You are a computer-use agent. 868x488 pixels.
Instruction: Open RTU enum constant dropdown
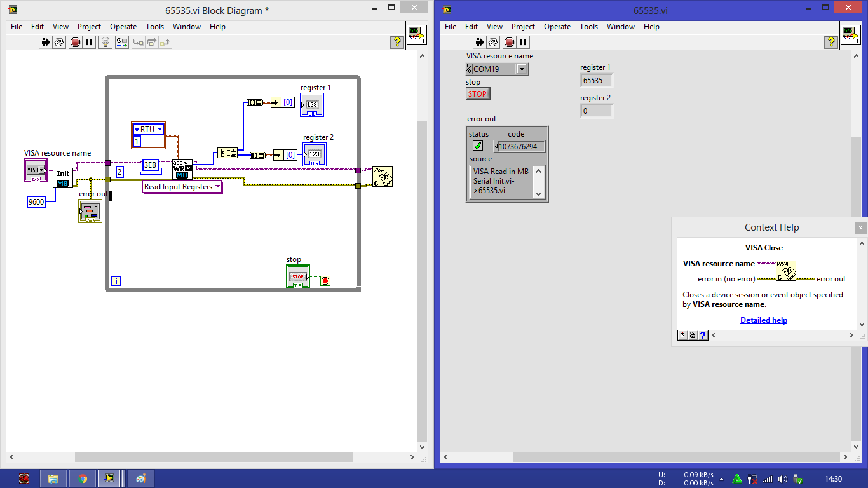[x=159, y=129]
